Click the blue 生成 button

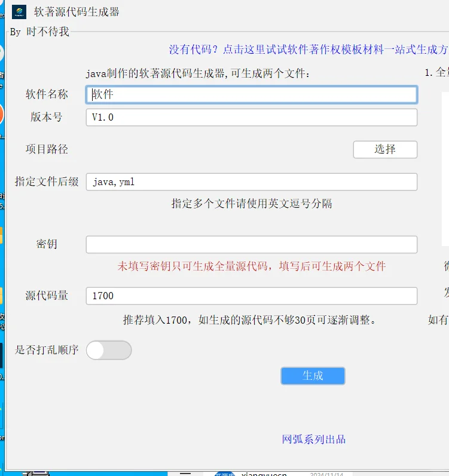tap(313, 376)
